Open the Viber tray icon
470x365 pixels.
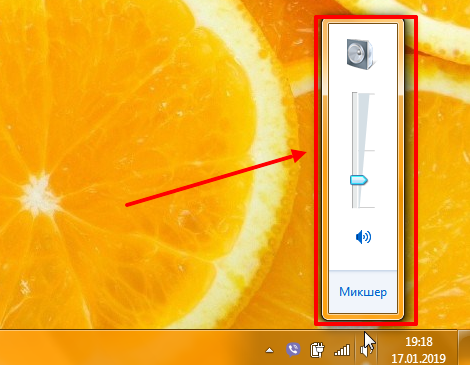coord(293,350)
